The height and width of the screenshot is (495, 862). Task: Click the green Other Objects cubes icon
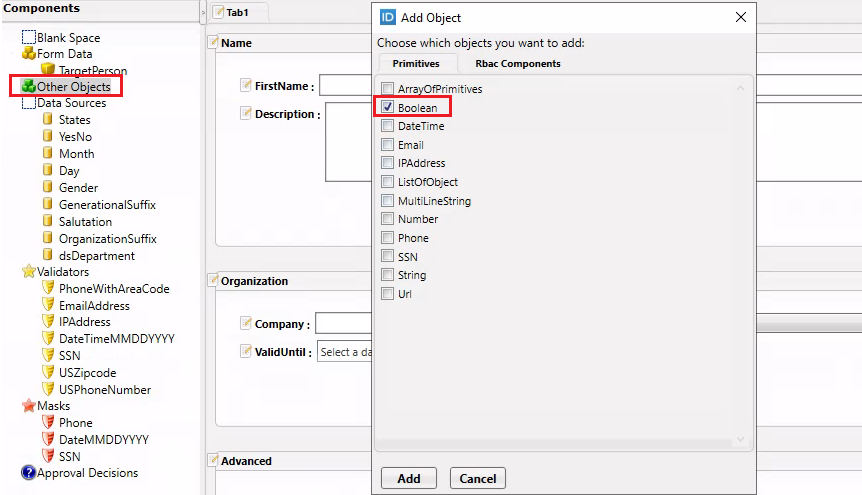pyautogui.click(x=29, y=86)
